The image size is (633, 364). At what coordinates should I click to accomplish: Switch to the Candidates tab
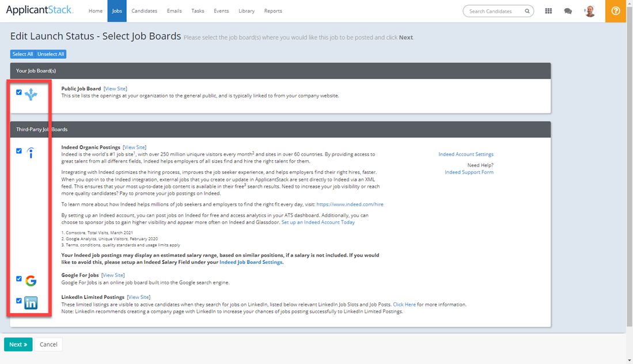(x=144, y=10)
